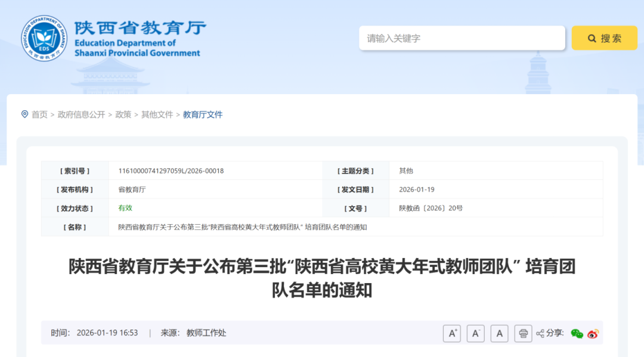Viewport: 644px width, 357px height.
Task: Print the page using printer icon
Action: click(x=523, y=333)
